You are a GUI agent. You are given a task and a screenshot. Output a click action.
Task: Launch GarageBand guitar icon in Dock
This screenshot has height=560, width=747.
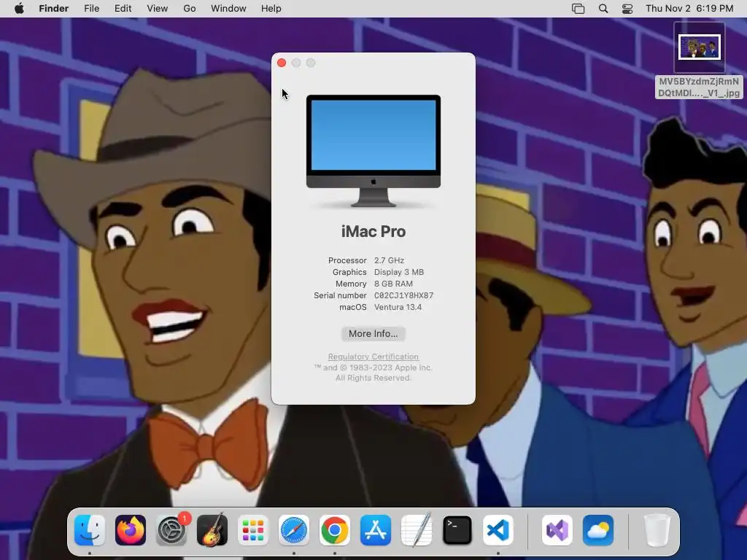click(212, 530)
